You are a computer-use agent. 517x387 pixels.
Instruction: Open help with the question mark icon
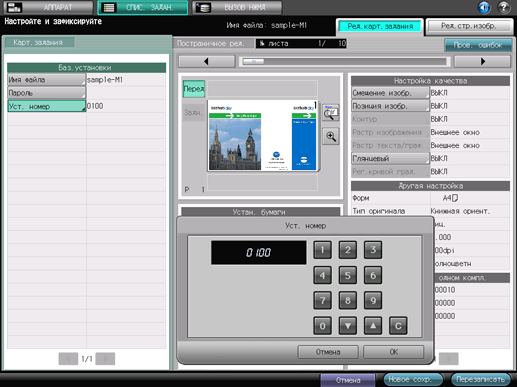tap(504, 7)
